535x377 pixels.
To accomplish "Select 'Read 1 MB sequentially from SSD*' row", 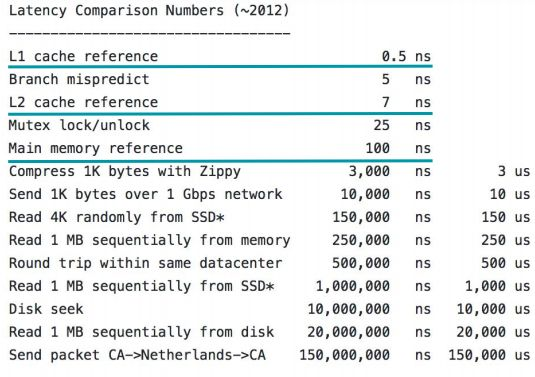I will click(270, 286).
